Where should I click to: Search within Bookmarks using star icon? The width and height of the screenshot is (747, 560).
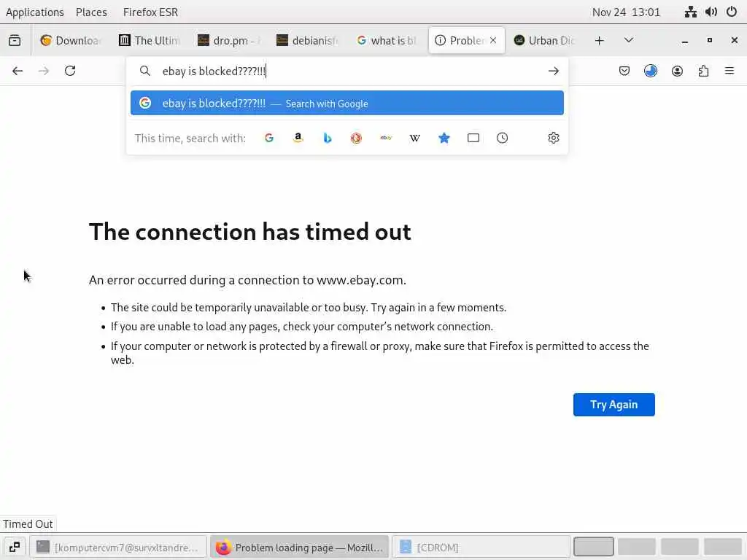[444, 138]
